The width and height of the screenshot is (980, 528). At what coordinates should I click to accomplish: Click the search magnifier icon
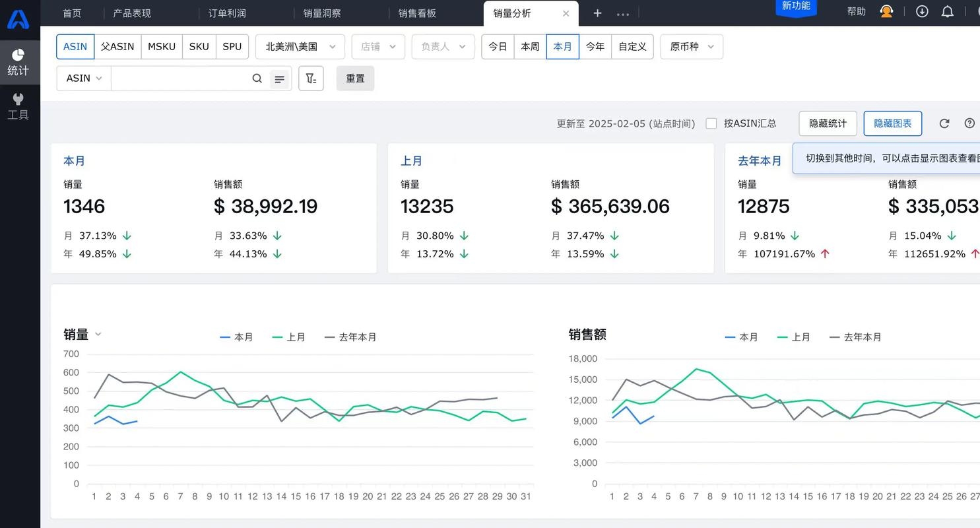(x=257, y=78)
